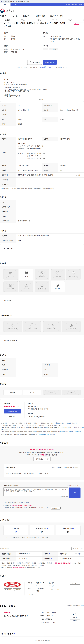Open 개인정보보호법 상세 보기

click(x=42, y=459)
